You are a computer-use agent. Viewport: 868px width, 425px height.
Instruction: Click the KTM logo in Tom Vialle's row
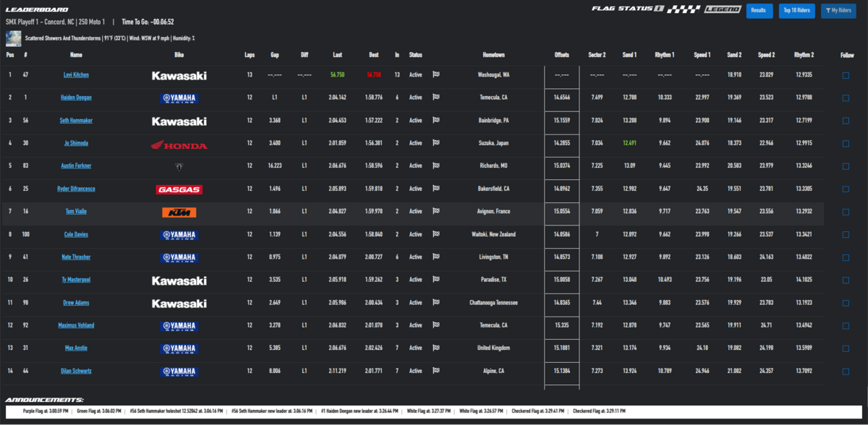pos(179,212)
